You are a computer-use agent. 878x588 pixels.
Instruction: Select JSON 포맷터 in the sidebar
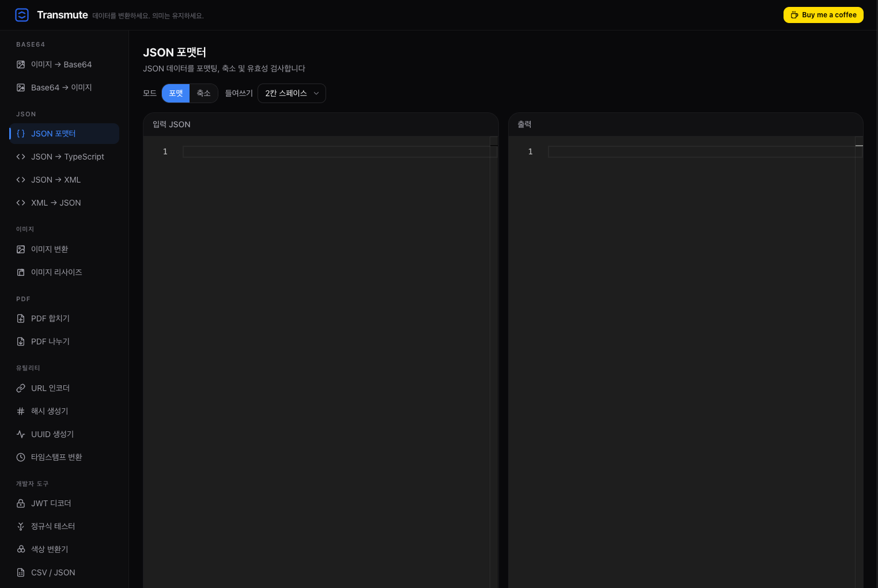54,133
